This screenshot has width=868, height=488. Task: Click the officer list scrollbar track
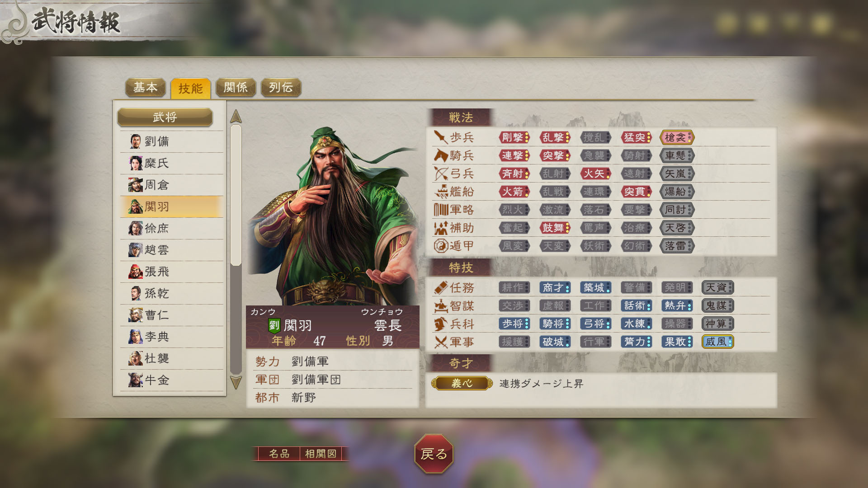(236, 249)
